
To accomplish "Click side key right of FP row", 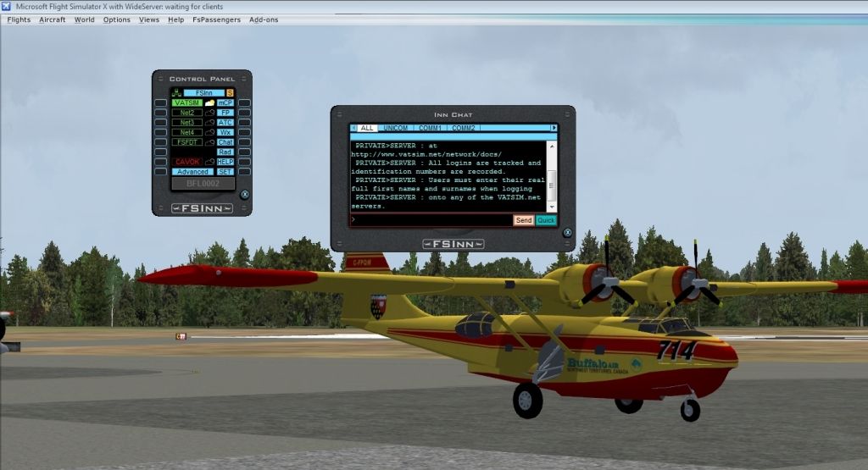I will [x=245, y=113].
